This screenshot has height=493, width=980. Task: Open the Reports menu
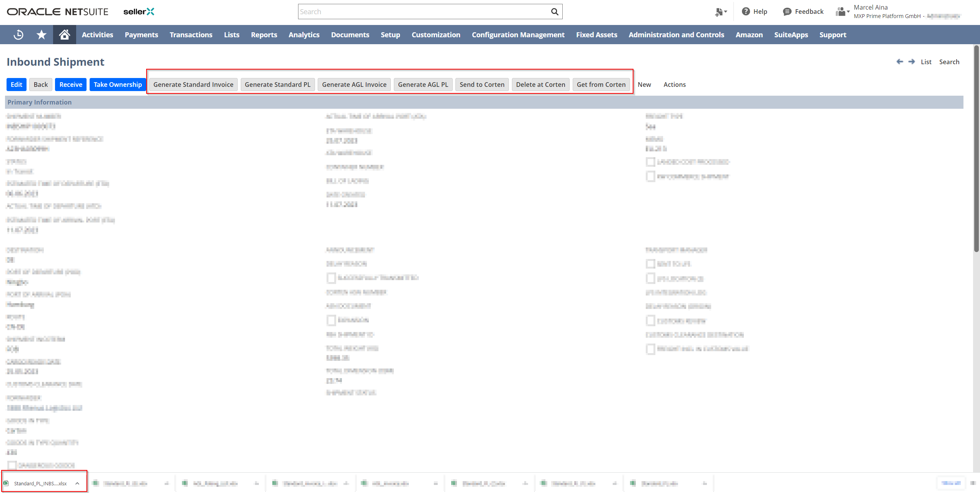pyautogui.click(x=264, y=35)
